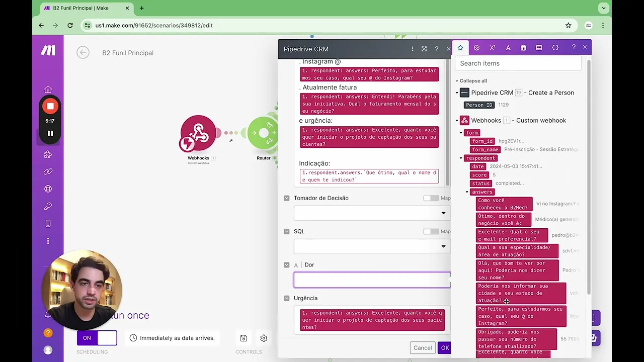Insert the Person ID variable
The image size is (644, 362).
coord(479,105)
